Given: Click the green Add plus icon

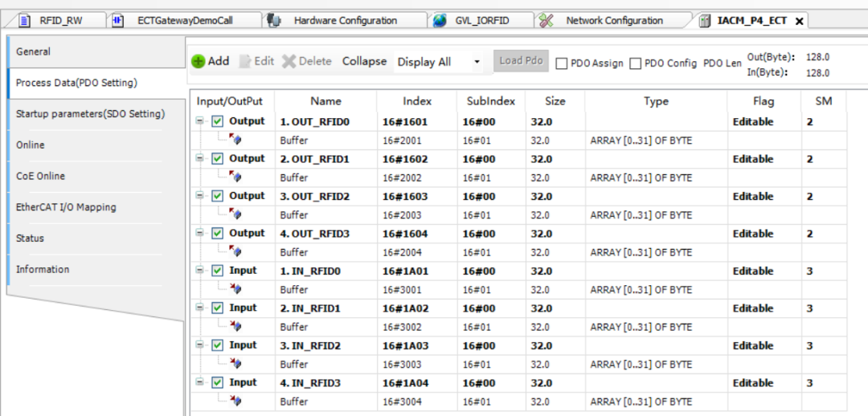Looking at the screenshot, I should [198, 62].
